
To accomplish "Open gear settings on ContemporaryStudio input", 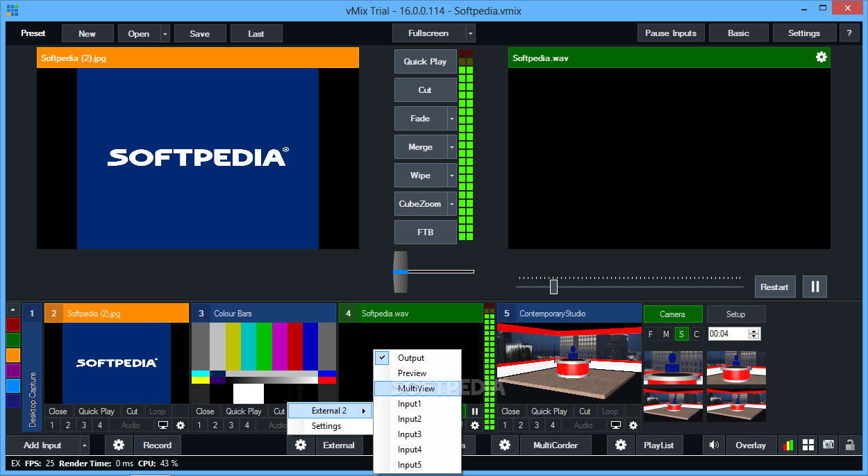I will [x=633, y=425].
